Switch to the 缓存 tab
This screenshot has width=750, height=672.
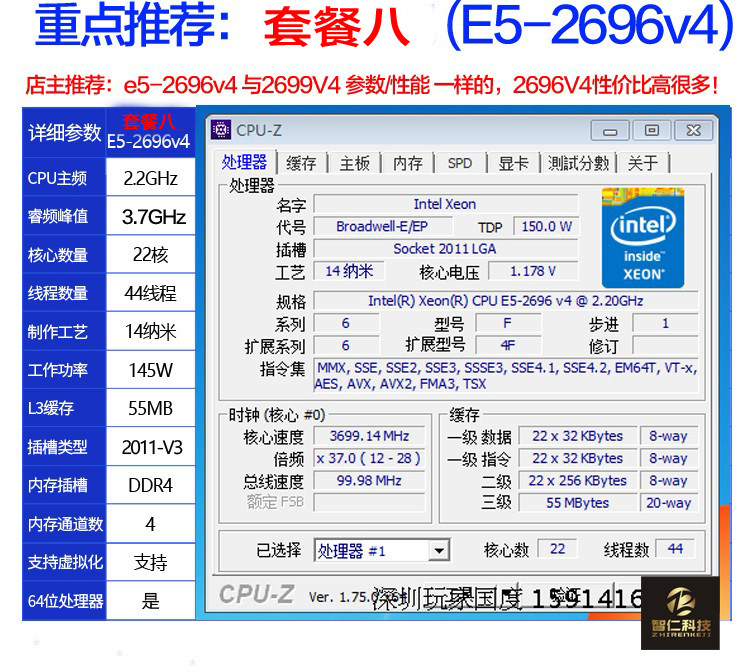click(x=301, y=164)
